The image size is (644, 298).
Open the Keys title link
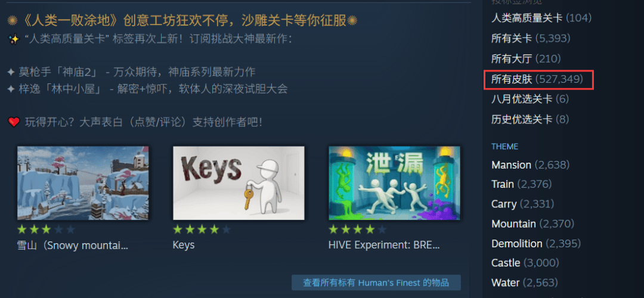(x=184, y=246)
